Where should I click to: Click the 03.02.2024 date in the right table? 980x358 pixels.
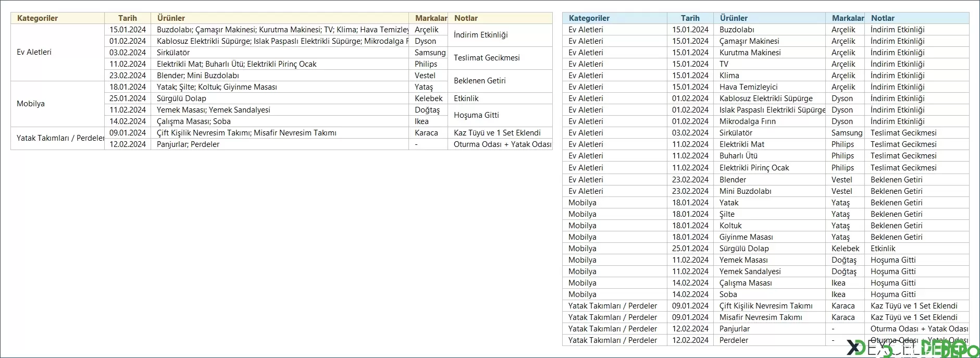pos(690,133)
